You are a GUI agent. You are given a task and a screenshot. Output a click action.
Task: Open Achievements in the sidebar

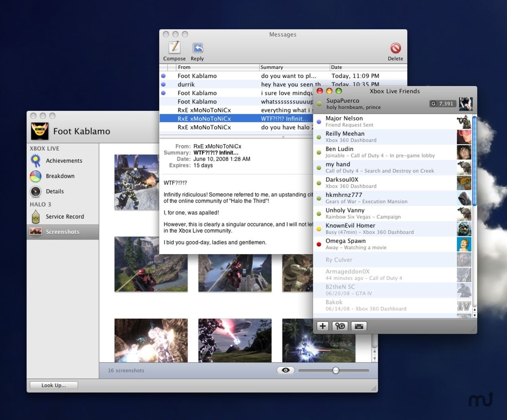(x=63, y=161)
